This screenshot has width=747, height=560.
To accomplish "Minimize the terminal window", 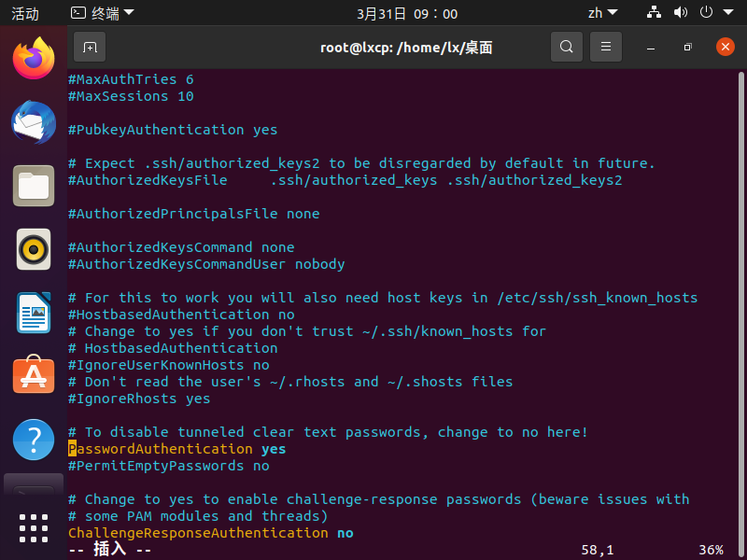I will point(650,48).
